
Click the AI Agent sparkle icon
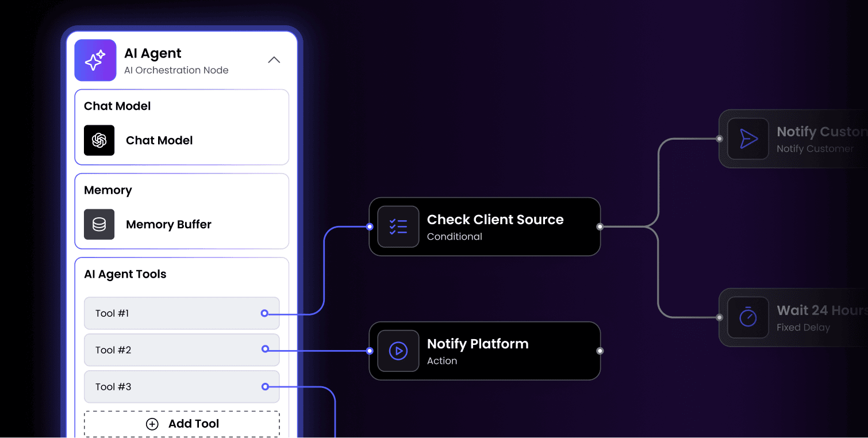[95, 60]
